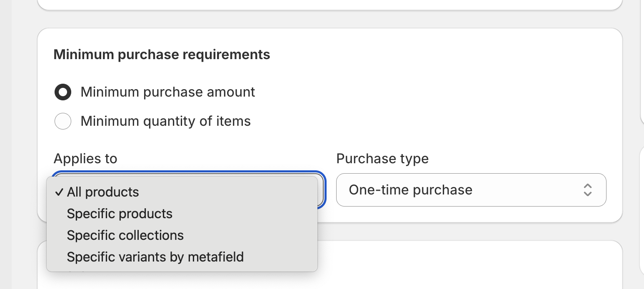Click the card above Minimum purchase requirements
Screen dimensions: 644x289
coord(329,4)
